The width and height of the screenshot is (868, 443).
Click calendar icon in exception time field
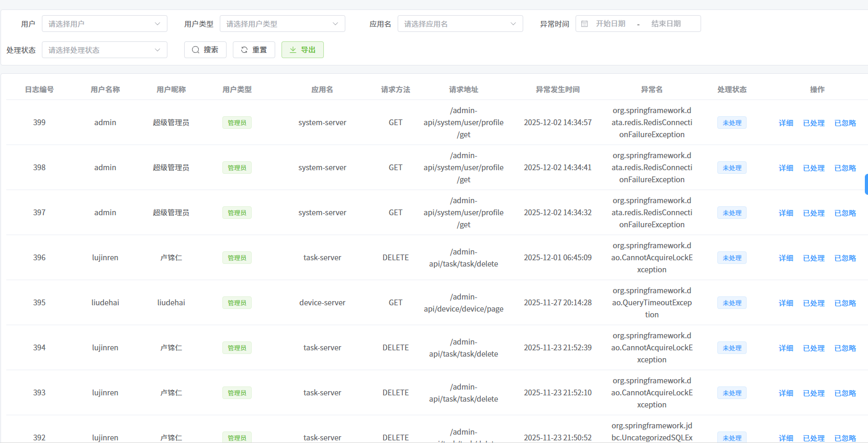click(584, 24)
